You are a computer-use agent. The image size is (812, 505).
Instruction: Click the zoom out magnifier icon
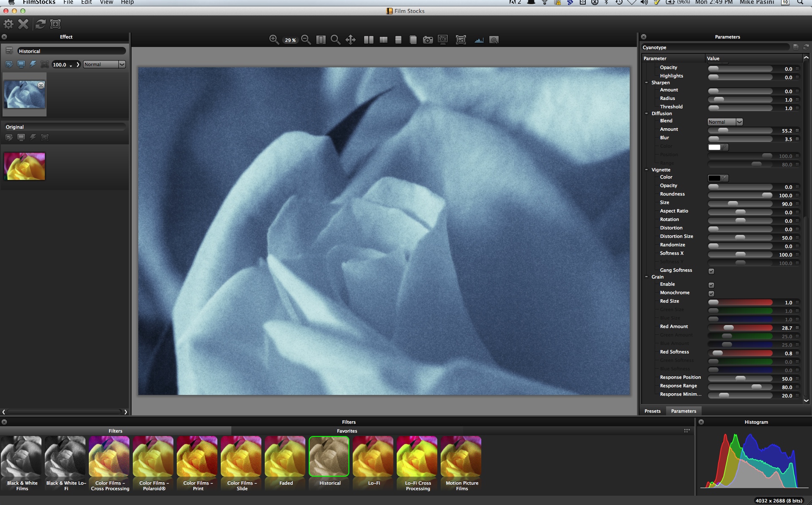pos(306,40)
